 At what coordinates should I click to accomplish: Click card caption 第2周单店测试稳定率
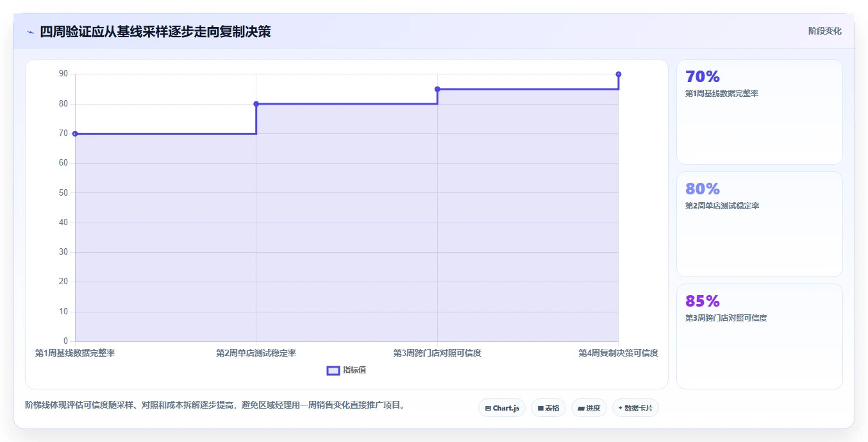click(x=722, y=206)
